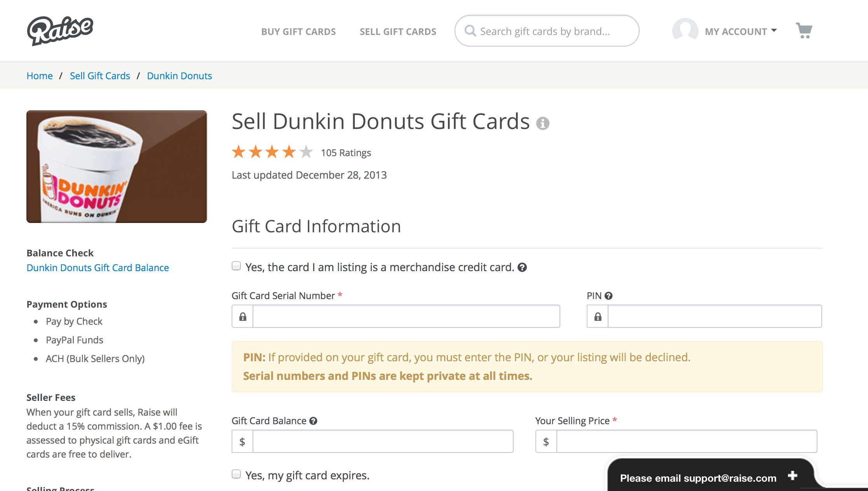Click the PIN help question icon
This screenshot has width=868, height=491.
tap(608, 296)
